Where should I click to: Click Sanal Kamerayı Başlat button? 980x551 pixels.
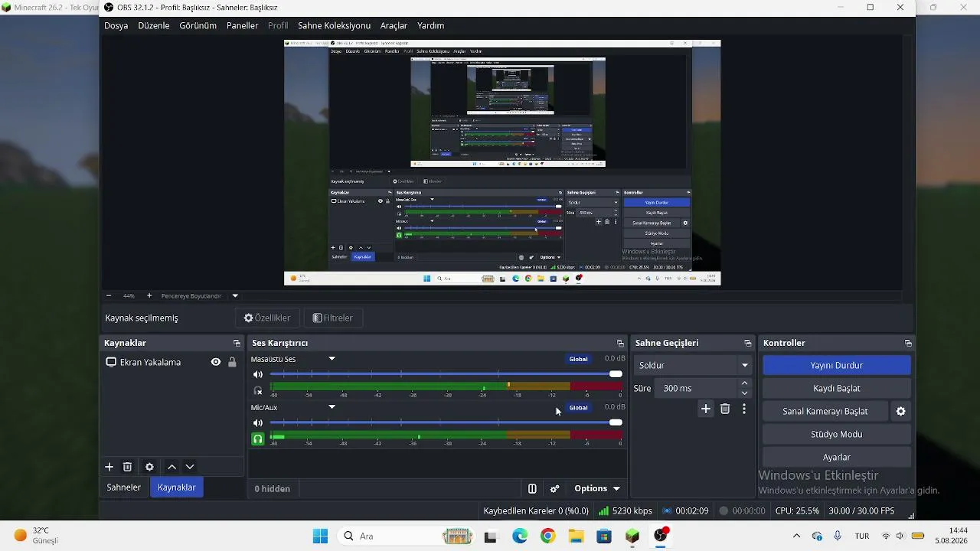tap(825, 411)
